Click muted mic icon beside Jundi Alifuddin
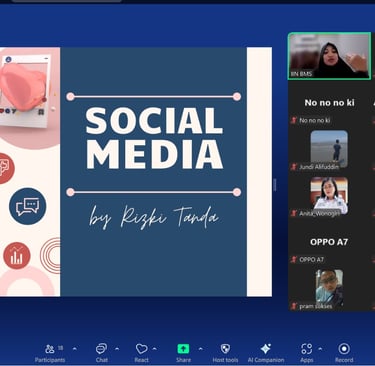Screen dimensions: 375x366 pyautogui.click(x=294, y=167)
